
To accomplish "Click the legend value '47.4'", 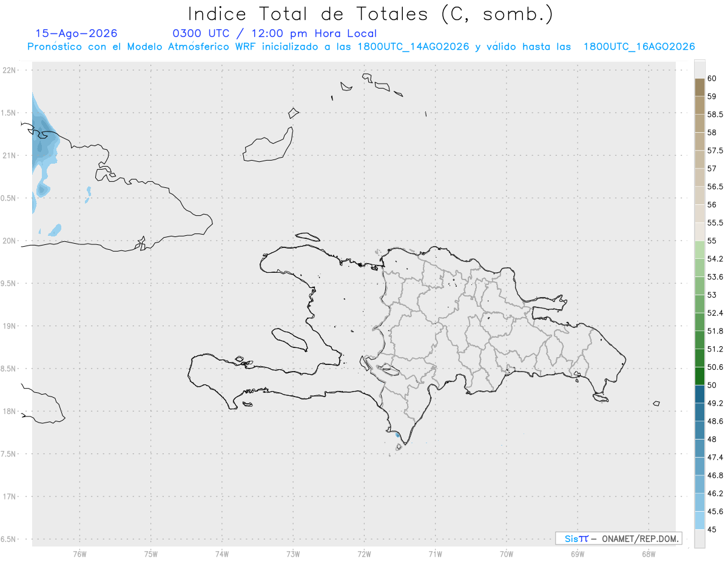I will 715,458.
